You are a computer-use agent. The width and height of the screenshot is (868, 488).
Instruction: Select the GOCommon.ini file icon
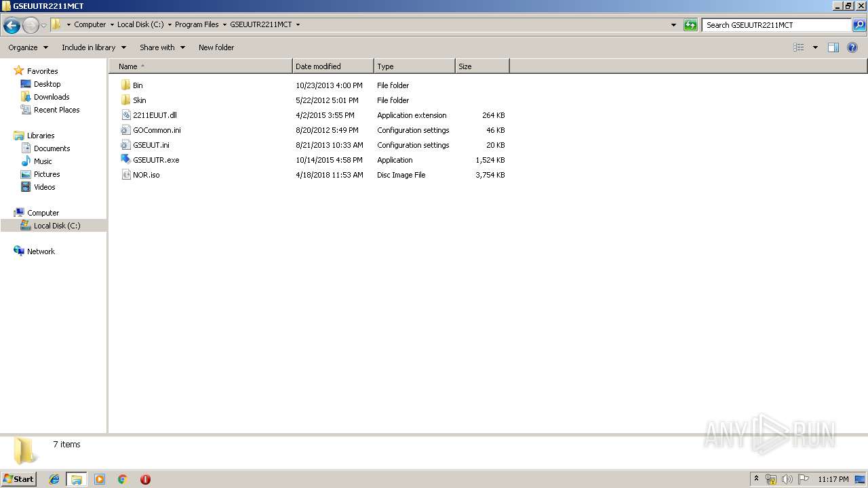pyautogui.click(x=125, y=130)
